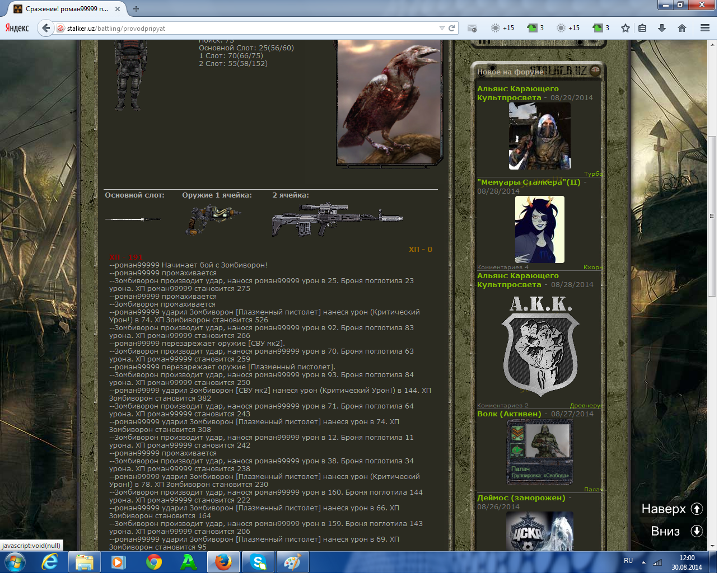The image size is (728, 582).
Task: Go to the browser home page icon
Action: pos(682,28)
